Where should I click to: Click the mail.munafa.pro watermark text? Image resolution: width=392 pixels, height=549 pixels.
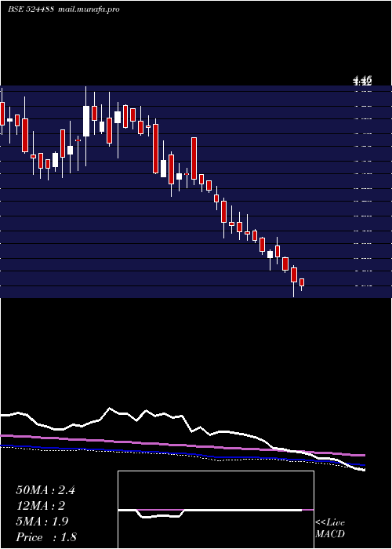[x=89, y=9]
